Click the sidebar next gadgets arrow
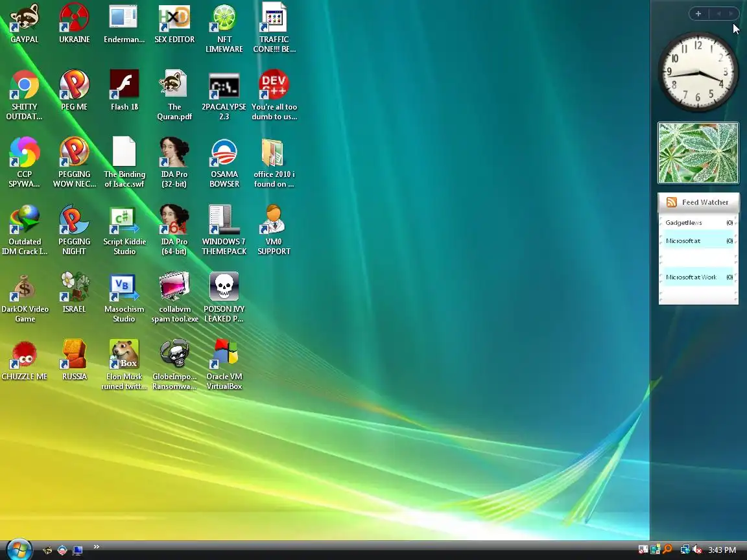 [x=730, y=14]
